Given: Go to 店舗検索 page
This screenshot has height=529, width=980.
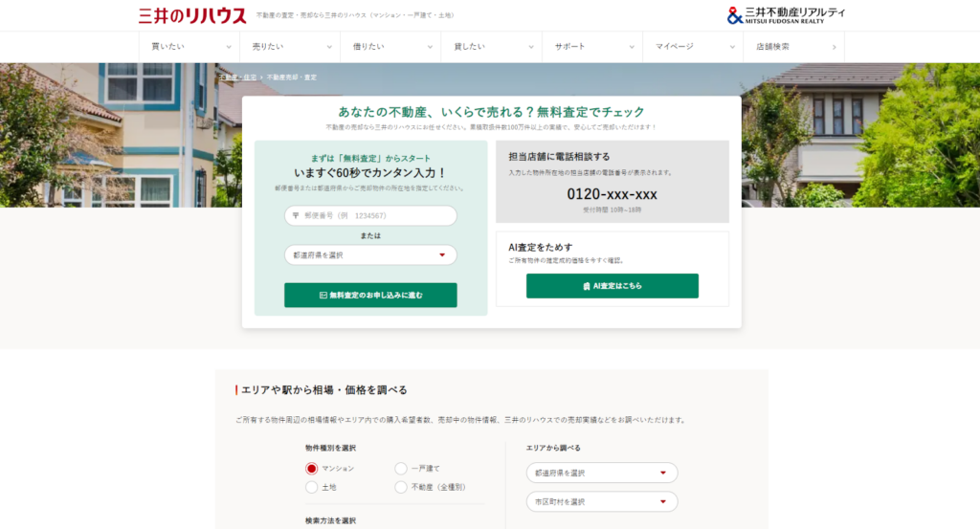Looking at the screenshot, I should (x=793, y=47).
